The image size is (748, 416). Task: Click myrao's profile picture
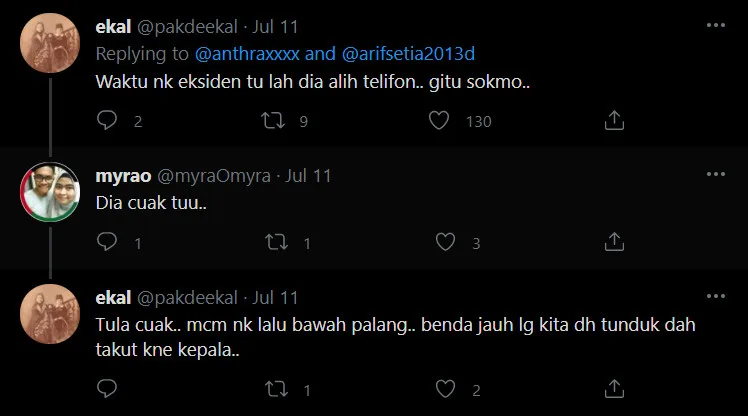coord(50,191)
